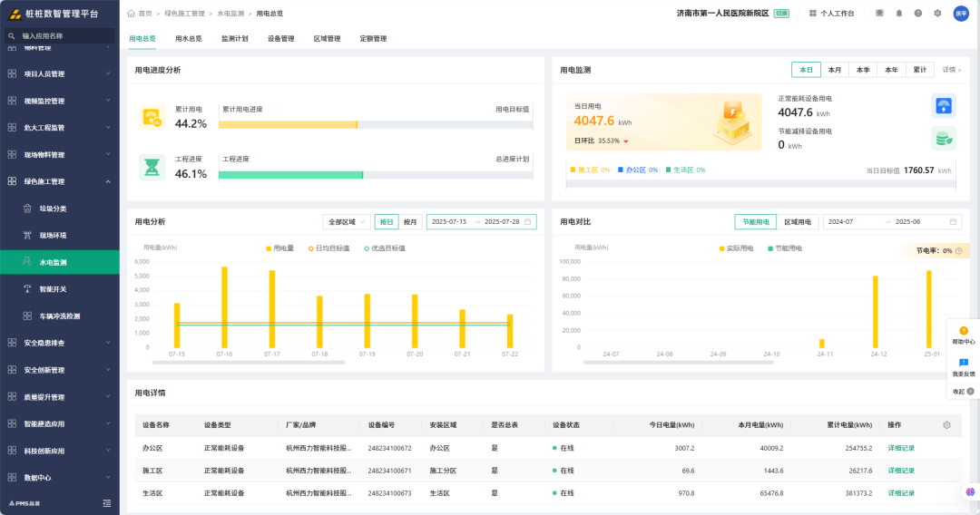Click the 累计用电 yellow icon
The height and width of the screenshot is (515, 980).
coord(152,117)
